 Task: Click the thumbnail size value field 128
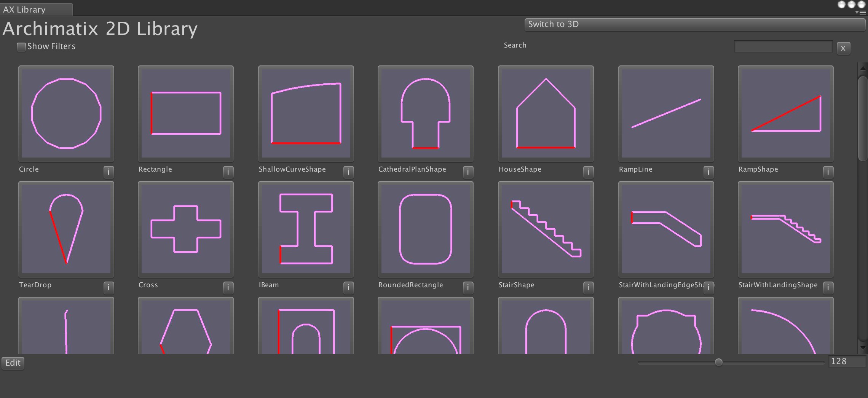[847, 361]
